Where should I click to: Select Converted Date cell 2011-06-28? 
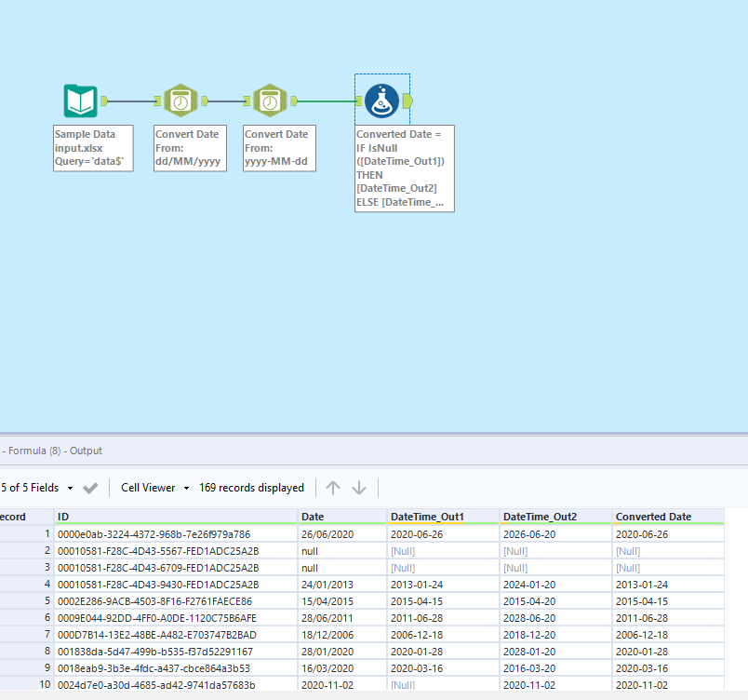(x=668, y=618)
